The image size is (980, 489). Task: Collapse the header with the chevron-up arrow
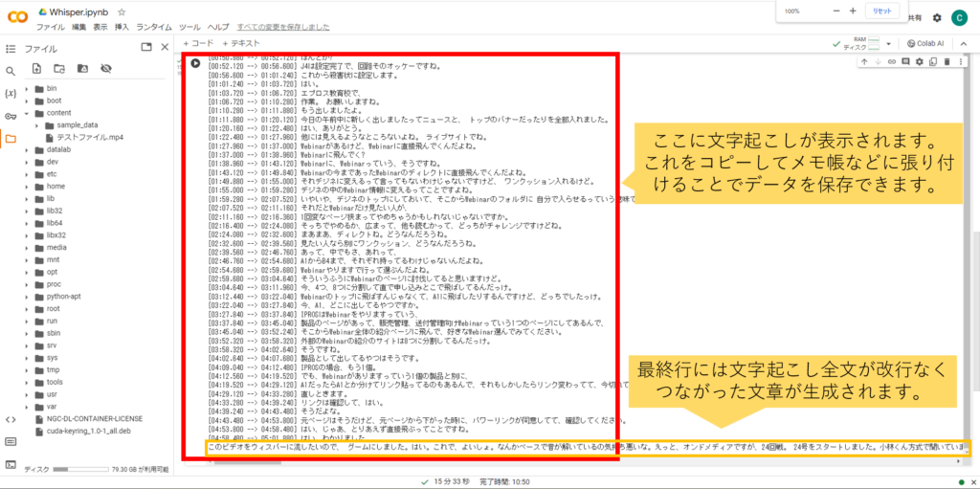click(964, 43)
